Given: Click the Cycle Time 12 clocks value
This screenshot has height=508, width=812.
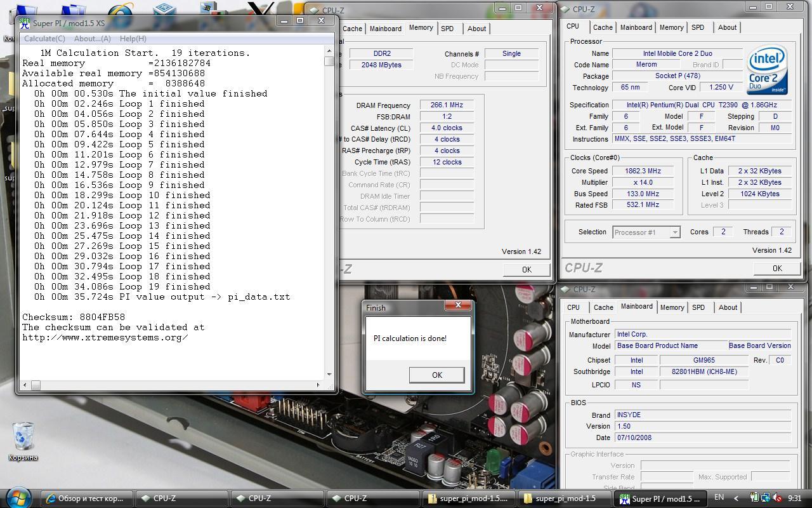Looking at the screenshot, I should pos(447,162).
